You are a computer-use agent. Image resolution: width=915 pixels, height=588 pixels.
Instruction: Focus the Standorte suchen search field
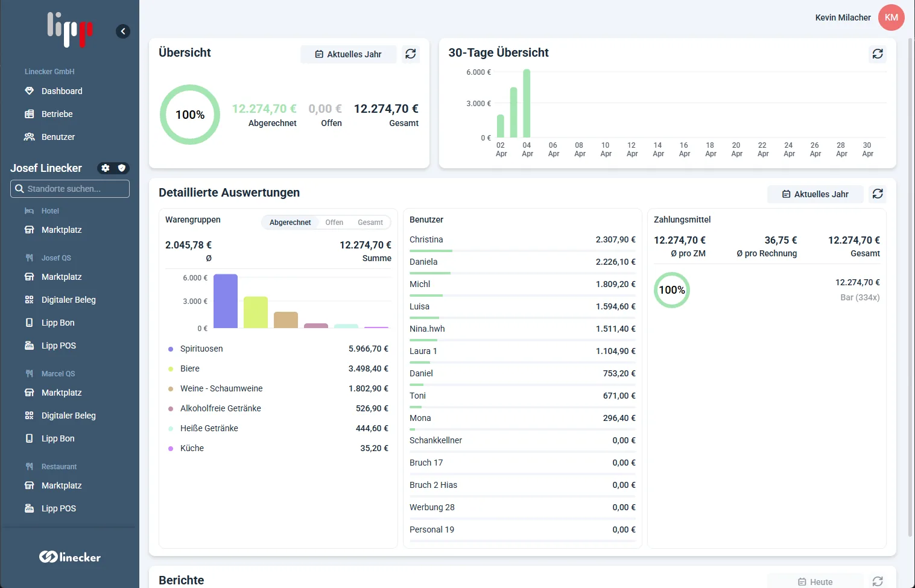[70, 189]
